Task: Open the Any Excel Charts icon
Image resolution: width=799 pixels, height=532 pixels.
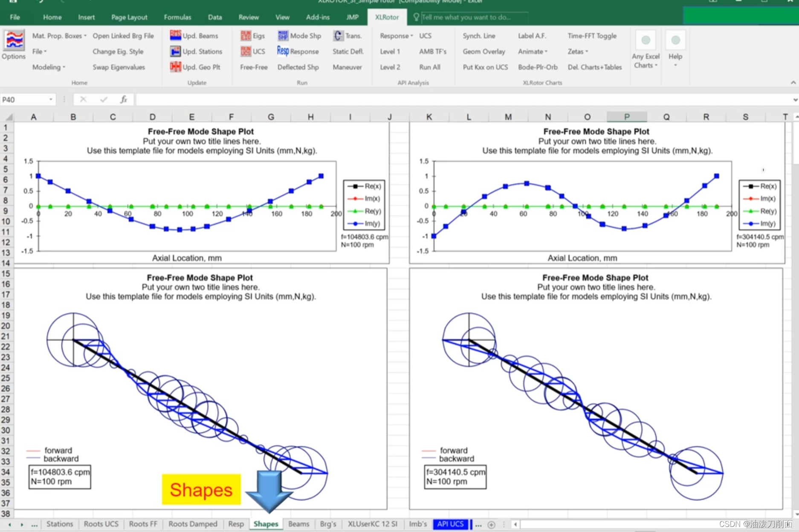Action: point(646,40)
